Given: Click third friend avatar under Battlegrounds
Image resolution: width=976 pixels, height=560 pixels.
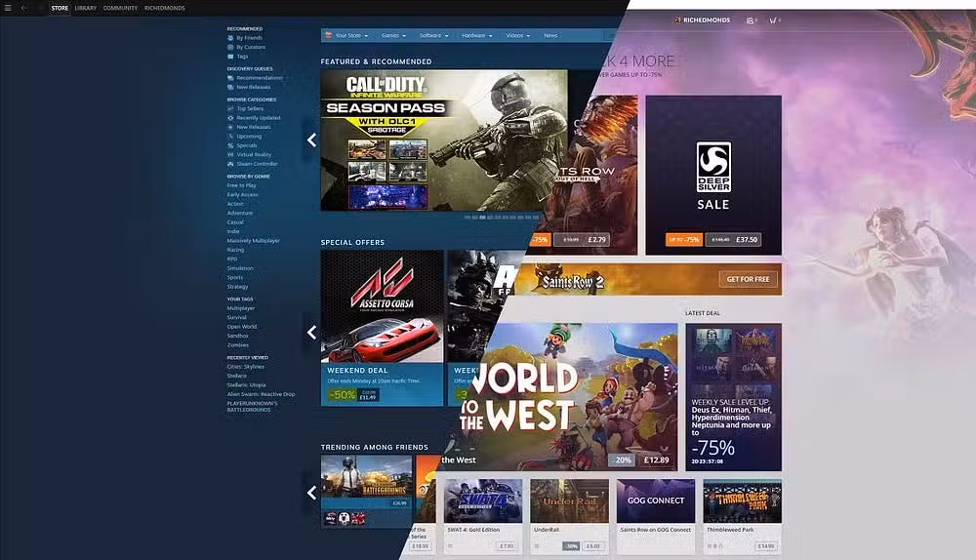Looking at the screenshot, I should pos(358,518).
